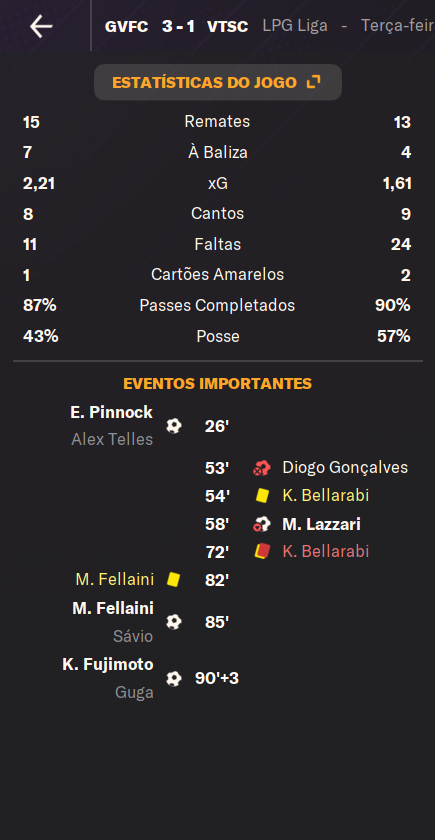435x840 pixels.
Task: Click the red card icon at 72'
Action: tap(262, 552)
